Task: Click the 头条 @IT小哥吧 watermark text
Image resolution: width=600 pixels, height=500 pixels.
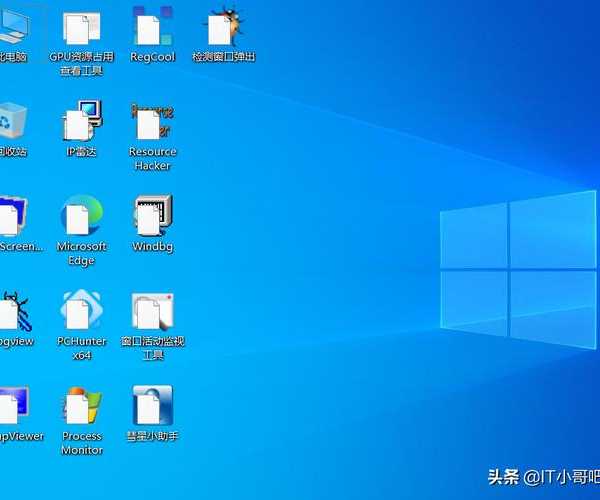Action: 542,477
